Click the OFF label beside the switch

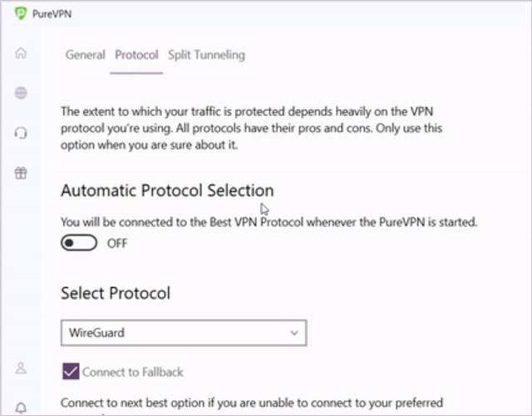coord(117,244)
